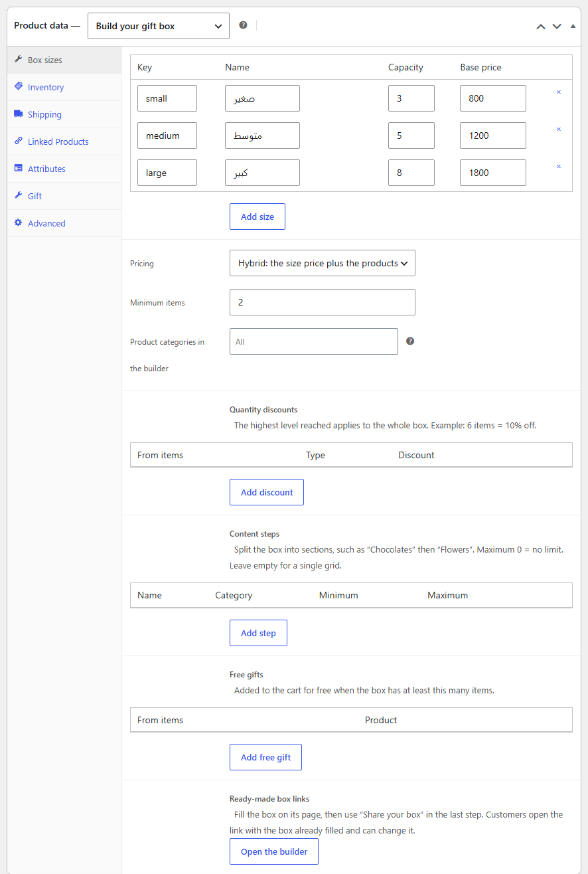Screen dimensions: 588x874
Task: Open the Inventory tab
Action: pos(64,87)
